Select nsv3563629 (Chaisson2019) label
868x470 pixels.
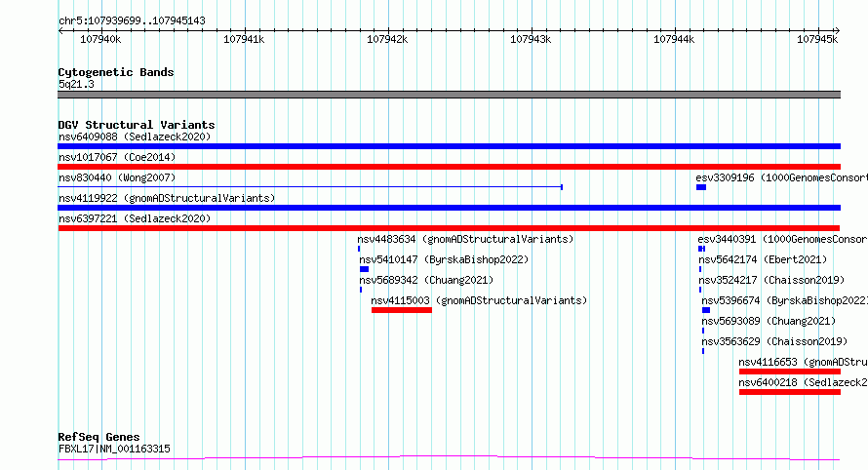pos(774,341)
